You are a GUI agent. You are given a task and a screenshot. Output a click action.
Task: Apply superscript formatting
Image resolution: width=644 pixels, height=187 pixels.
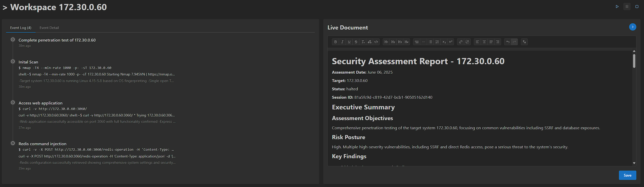pos(451,42)
